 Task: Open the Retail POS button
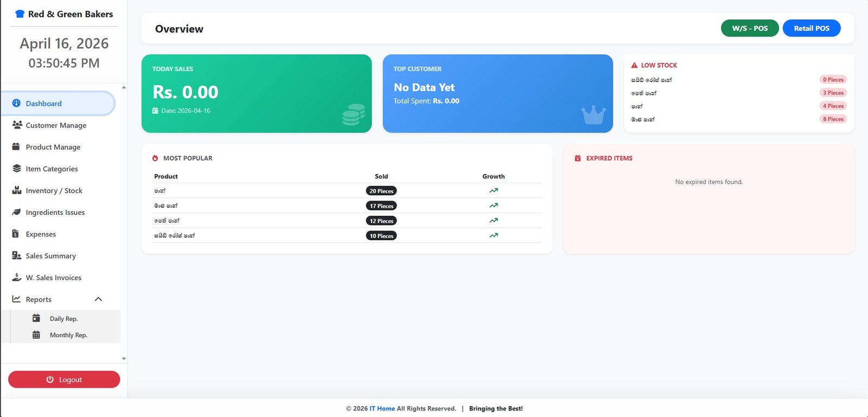(x=811, y=28)
